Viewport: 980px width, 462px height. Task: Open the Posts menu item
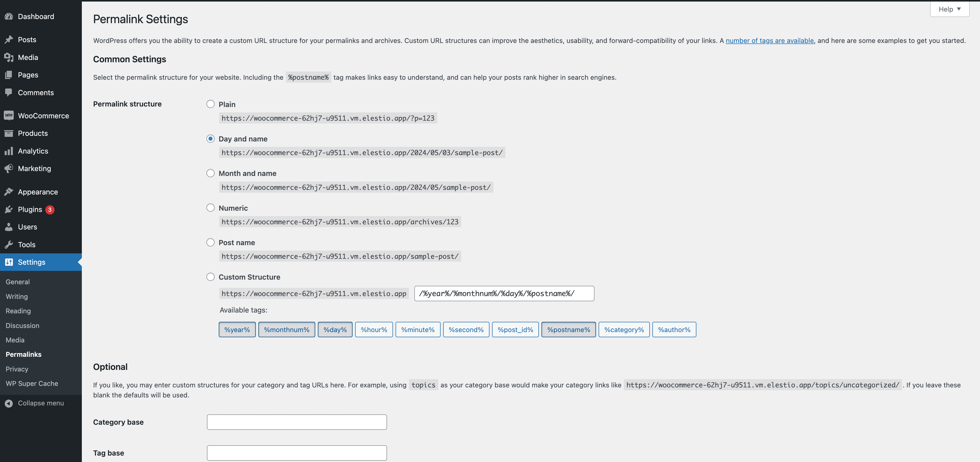click(x=27, y=40)
